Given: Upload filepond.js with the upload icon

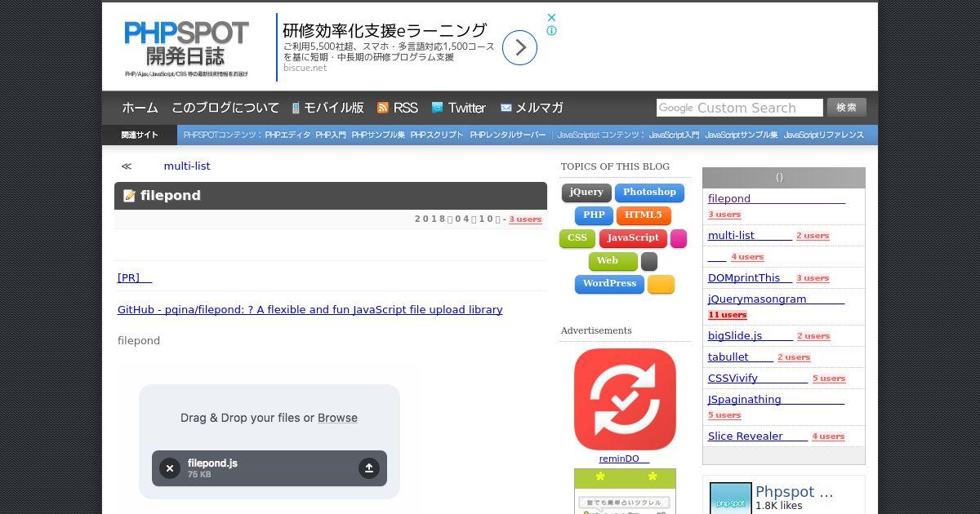Looking at the screenshot, I should coord(369,468).
